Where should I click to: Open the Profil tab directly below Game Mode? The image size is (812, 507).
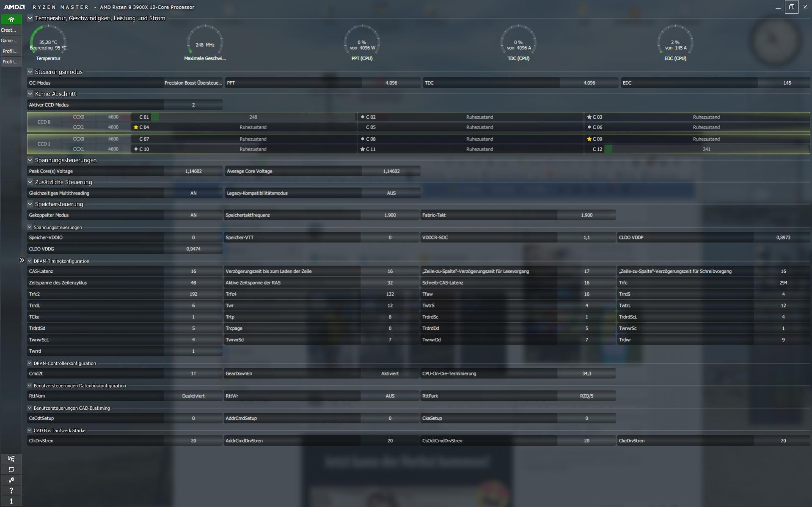(11, 51)
